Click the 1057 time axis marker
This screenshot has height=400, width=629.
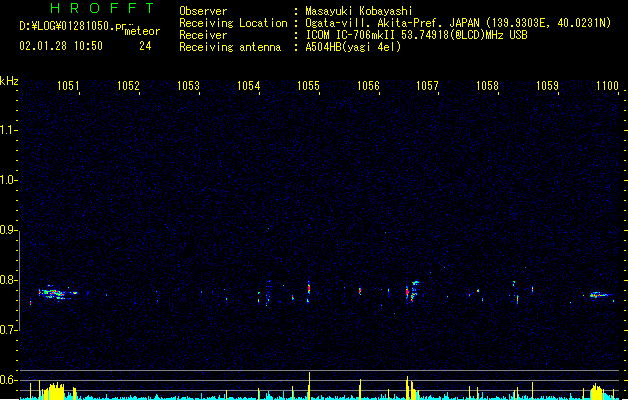(x=427, y=85)
